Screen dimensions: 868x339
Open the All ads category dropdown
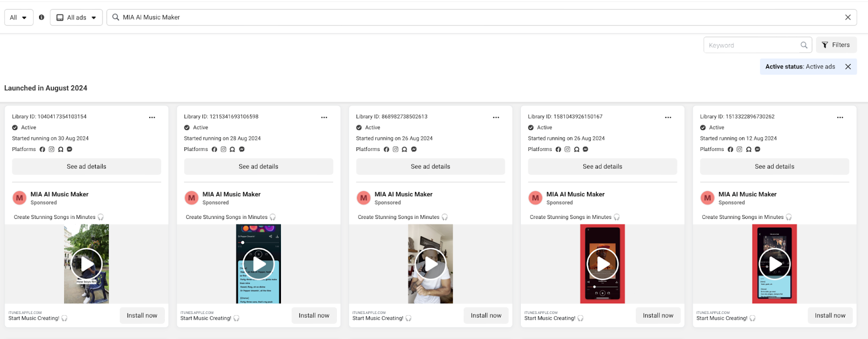click(76, 17)
